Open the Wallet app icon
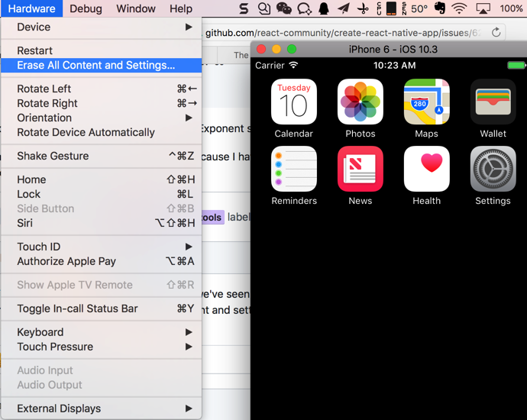 point(493,102)
